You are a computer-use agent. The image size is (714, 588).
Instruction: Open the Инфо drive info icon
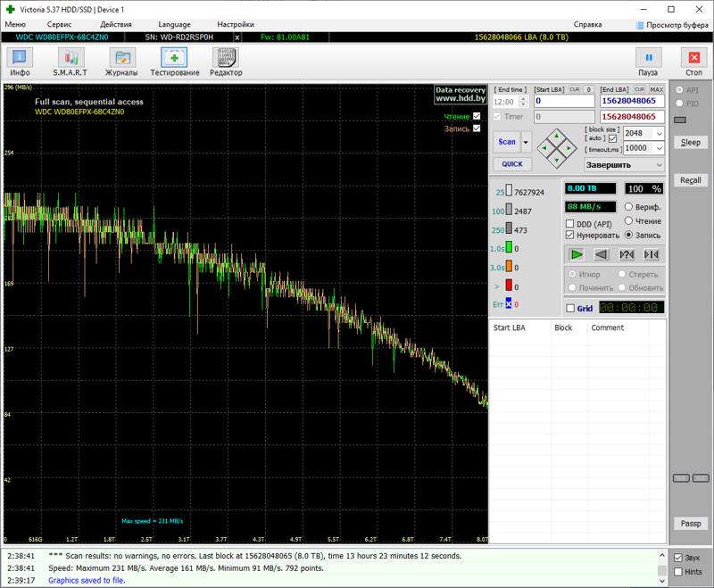[20, 58]
